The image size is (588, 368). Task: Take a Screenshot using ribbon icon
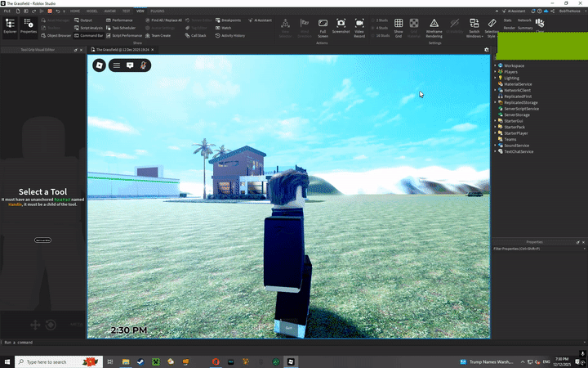tap(341, 26)
